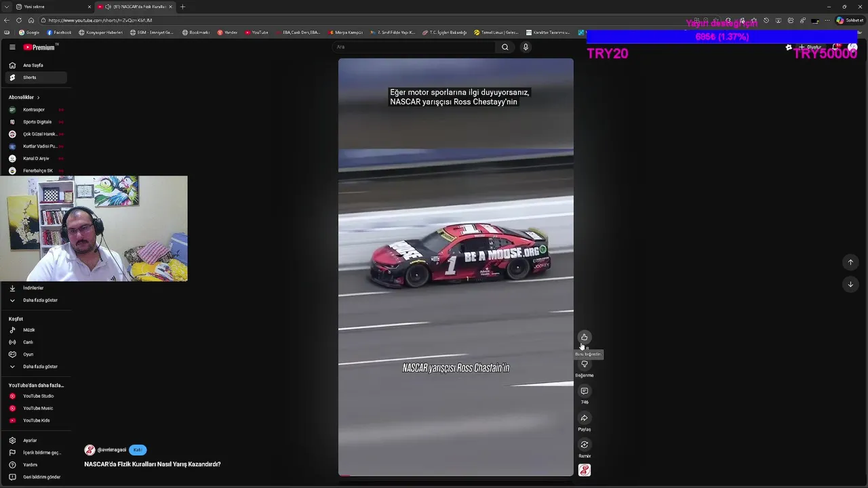868x488 pixels.
Task: Share the Short via Paylaş icon
Action: (x=584, y=418)
